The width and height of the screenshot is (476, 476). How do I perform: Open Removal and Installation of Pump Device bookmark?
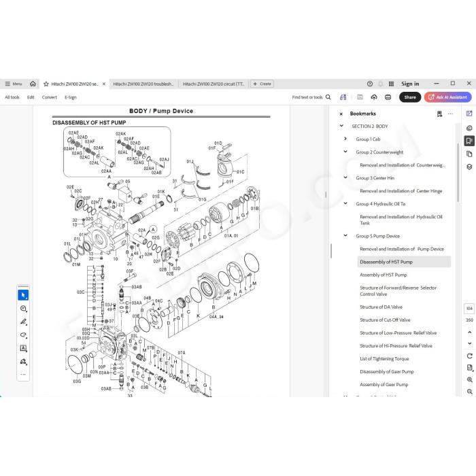click(402, 249)
